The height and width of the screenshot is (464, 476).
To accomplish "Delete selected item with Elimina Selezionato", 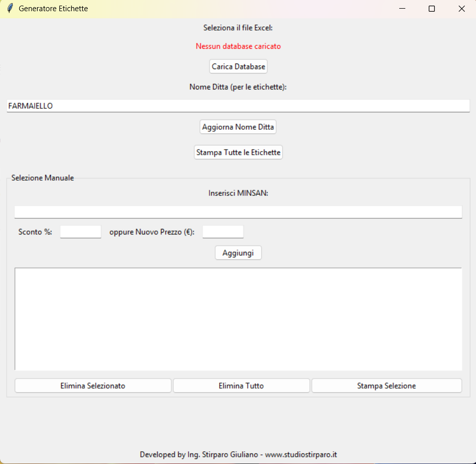I will tap(93, 386).
